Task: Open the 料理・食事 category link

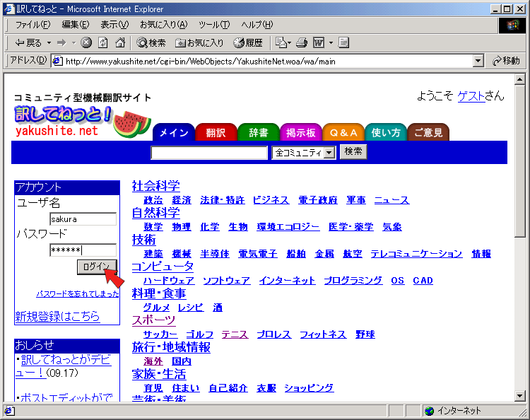Action: pyautogui.click(x=159, y=293)
